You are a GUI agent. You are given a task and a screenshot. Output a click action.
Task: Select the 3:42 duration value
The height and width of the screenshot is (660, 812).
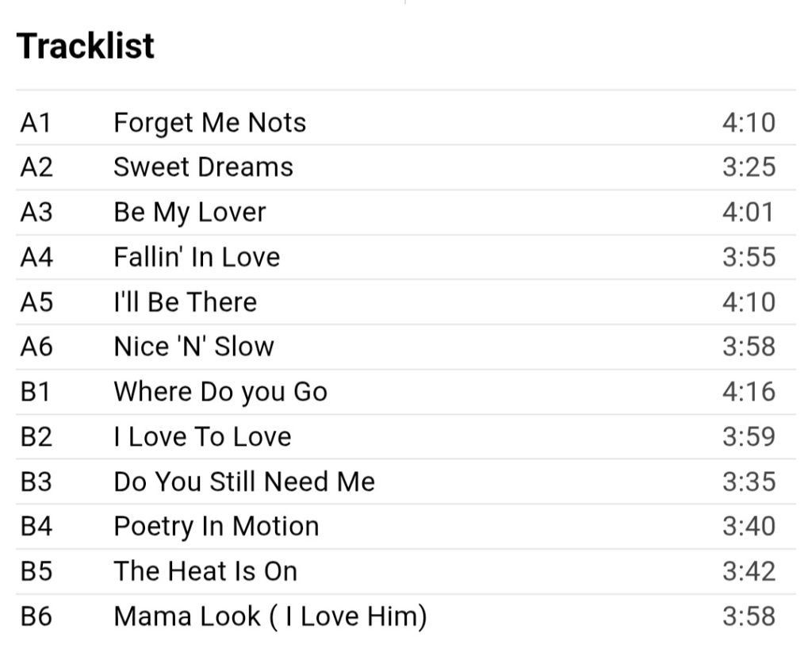(x=749, y=571)
